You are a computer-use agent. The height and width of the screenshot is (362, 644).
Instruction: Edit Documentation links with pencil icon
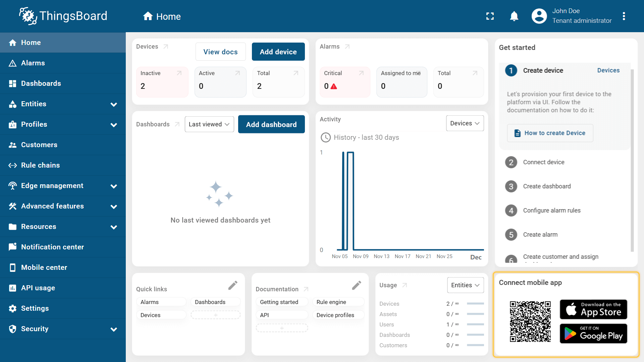[357, 285]
